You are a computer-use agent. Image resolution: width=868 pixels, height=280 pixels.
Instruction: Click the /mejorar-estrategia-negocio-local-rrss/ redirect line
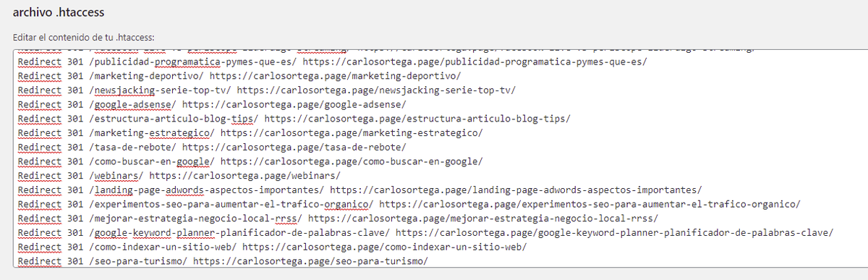[337, 218]
